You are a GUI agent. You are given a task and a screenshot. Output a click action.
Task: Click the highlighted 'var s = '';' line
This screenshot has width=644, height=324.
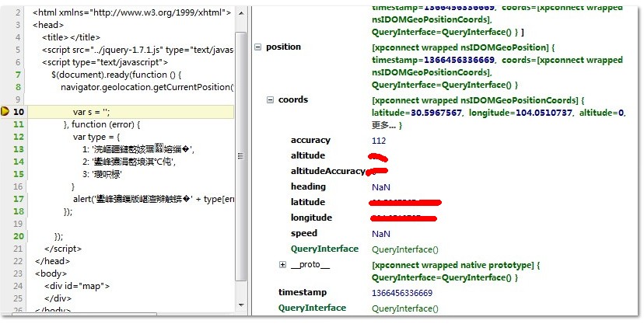[x=131, y=112]
